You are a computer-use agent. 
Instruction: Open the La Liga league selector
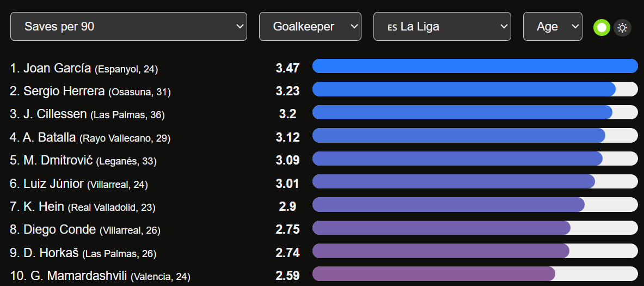(x=442, y=26)
